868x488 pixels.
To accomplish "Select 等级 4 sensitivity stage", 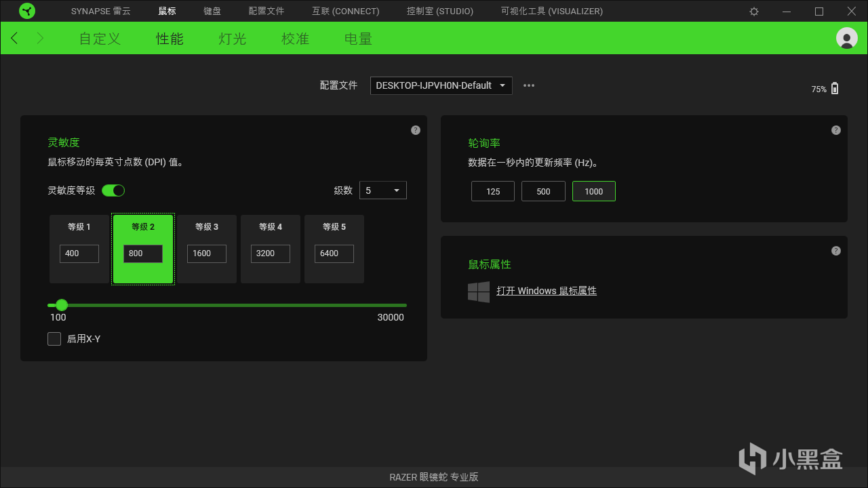I will pos(271,249).
